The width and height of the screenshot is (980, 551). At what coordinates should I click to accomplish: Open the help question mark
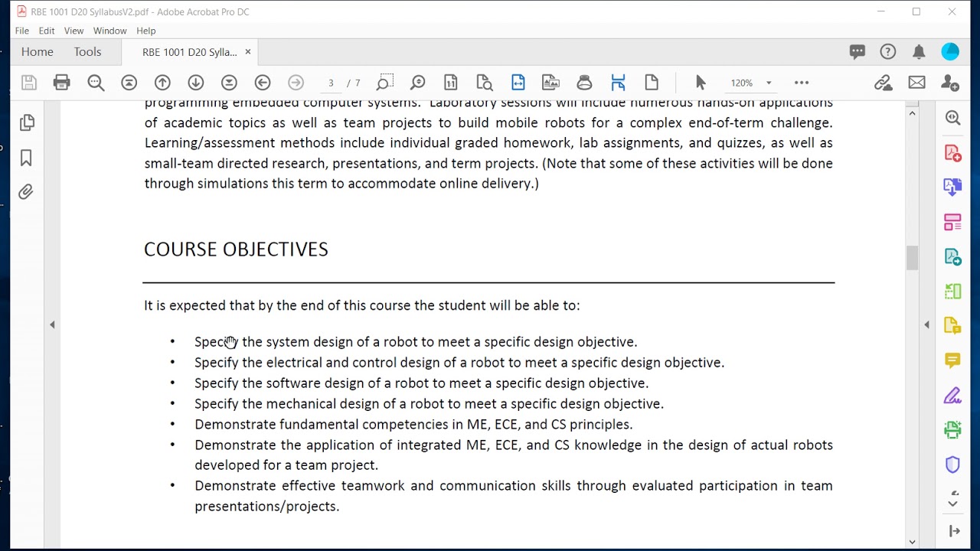888,52
